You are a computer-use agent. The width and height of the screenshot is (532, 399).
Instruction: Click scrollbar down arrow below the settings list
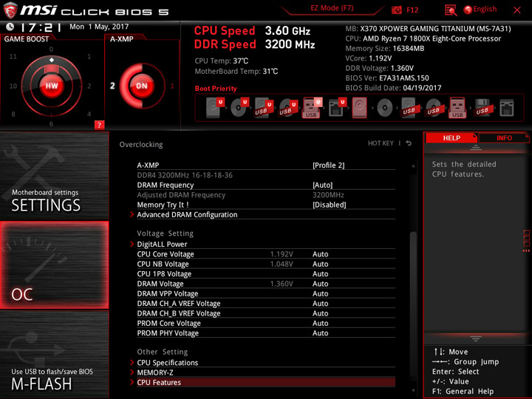click(x=413, y=391)
